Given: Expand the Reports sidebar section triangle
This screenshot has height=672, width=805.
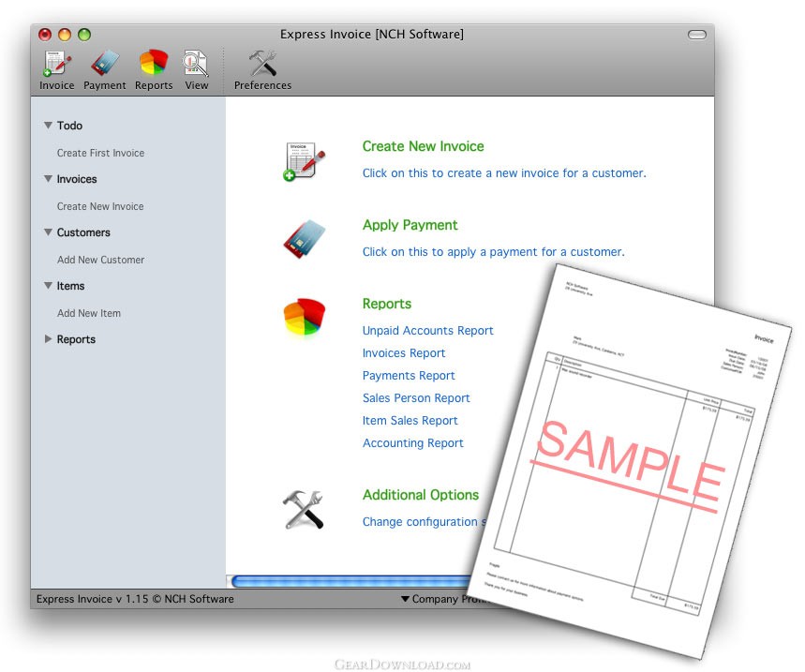Looking at the screenshot, I should pyautogui.click(x=48, y=339).
